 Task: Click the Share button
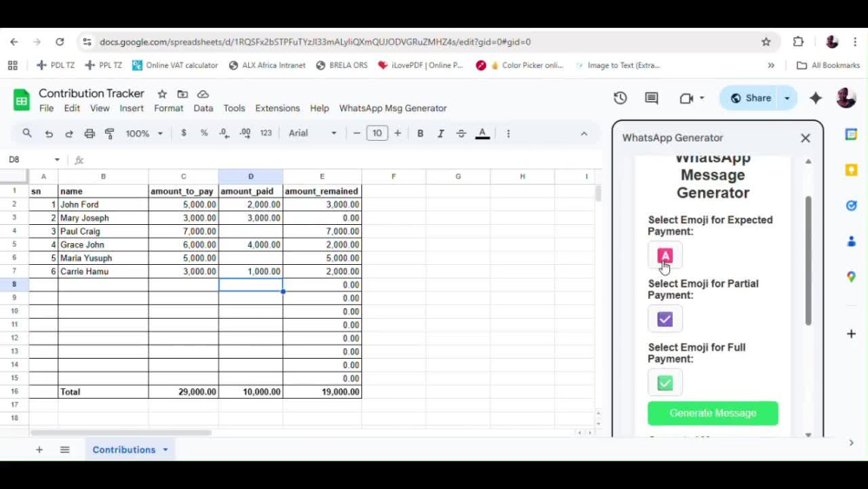[751, 98]
